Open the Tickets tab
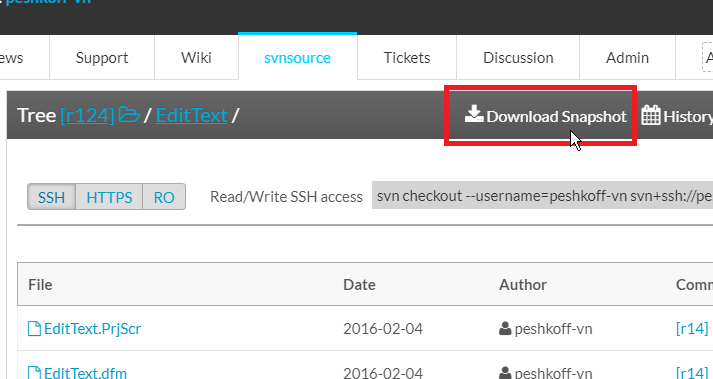 click(407, 58)
